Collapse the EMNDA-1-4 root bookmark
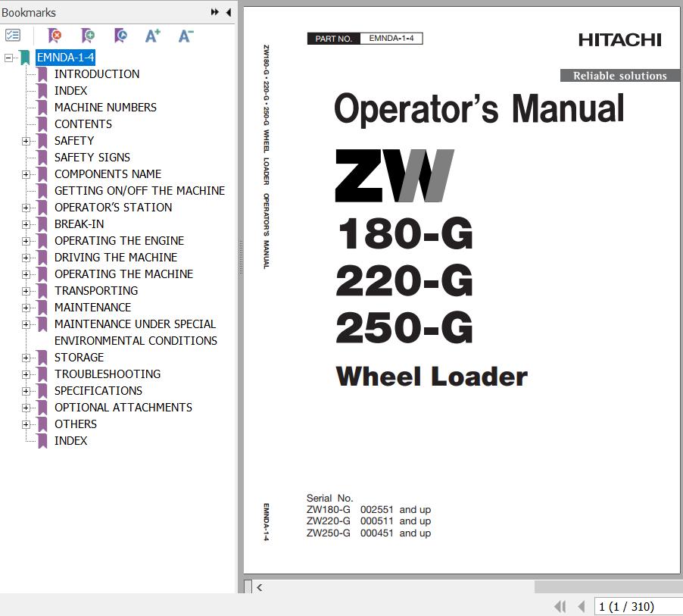This screenshot has width=683, height=616. pyautogui.click(x=8, y=58)
